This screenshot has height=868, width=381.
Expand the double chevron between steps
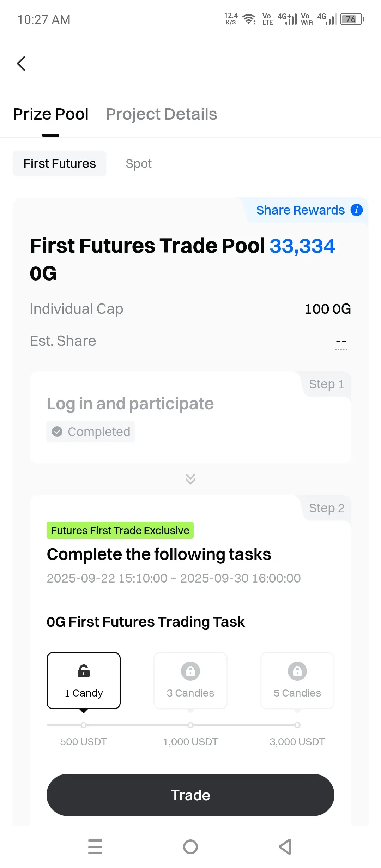point(190,479)
